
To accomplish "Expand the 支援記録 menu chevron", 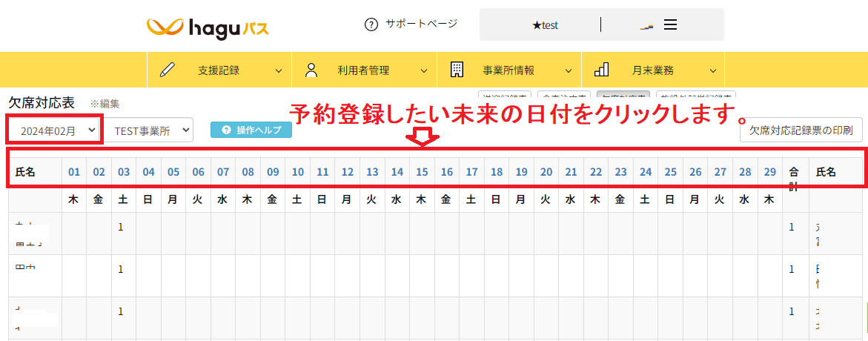I will point(279,71).
